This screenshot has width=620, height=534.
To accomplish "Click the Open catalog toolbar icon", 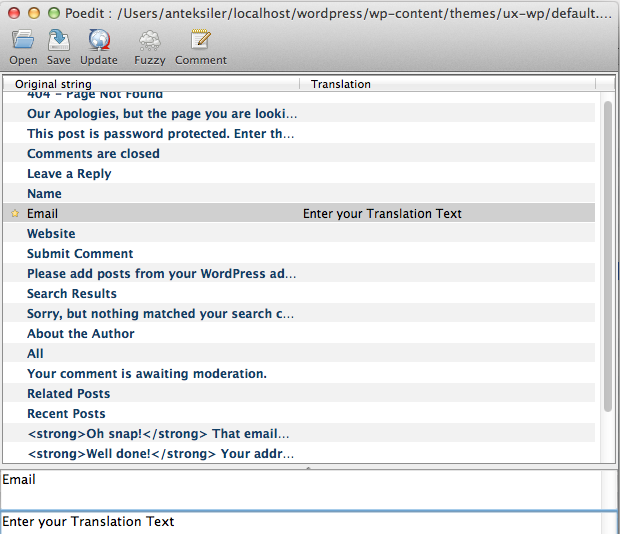I will (x=23, y=41).
